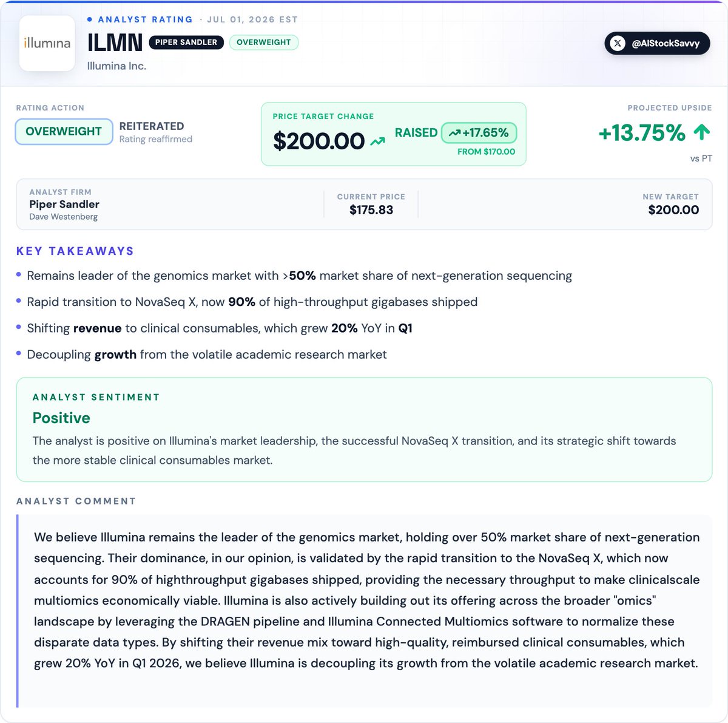This screenshot has width=728, height=723.
Task: Click the +17.65% raised percentage badge
Action: 479,132
